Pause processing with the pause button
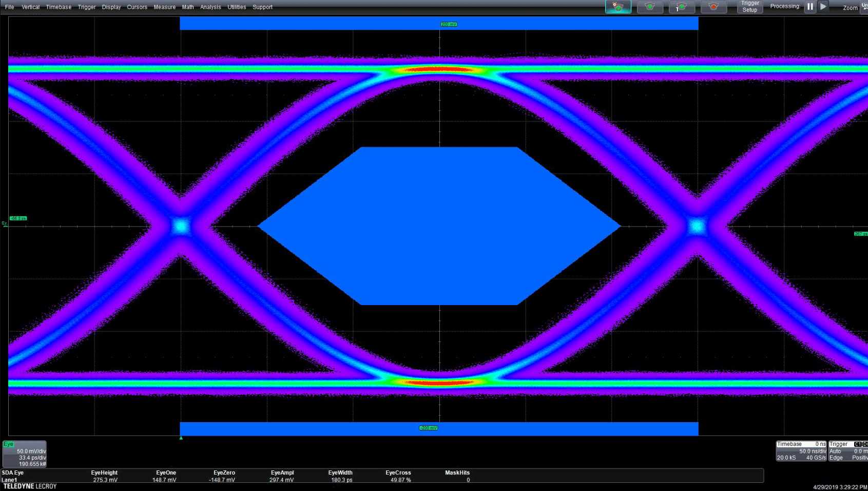 click(x=810, y=7)
